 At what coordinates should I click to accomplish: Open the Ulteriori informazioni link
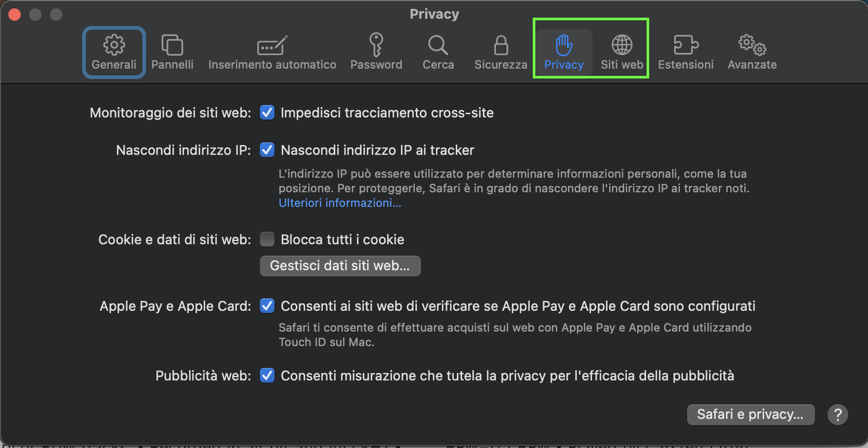tap(340, 203)
